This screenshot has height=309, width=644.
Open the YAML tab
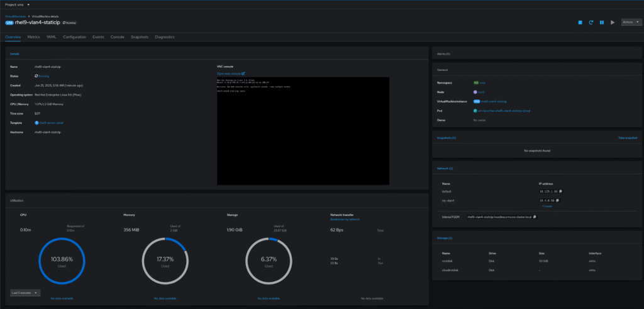(x=52, y=37)
